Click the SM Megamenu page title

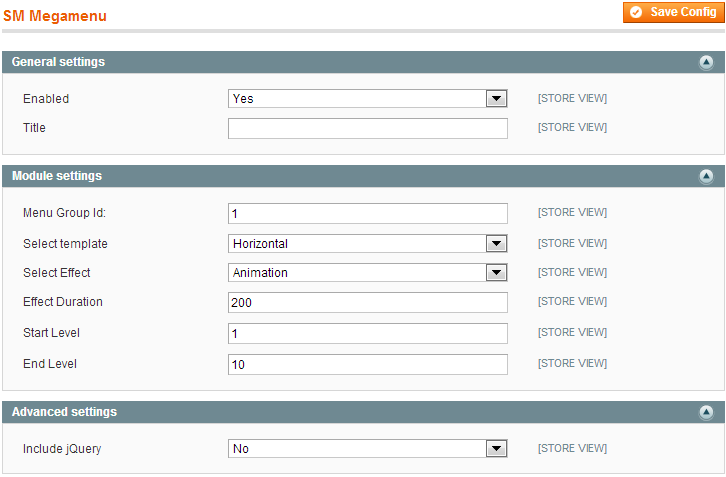tap(55, 16)
